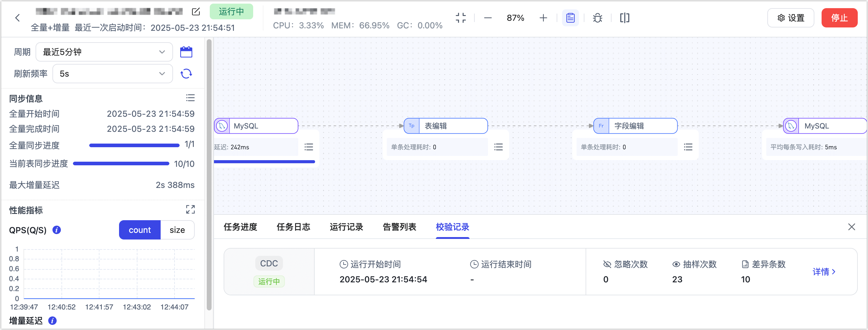This screenshot has height=330, width=868.
Task: Open the 周期 dropdown showing 最近5分钟
Action: [x=105, y=52]
